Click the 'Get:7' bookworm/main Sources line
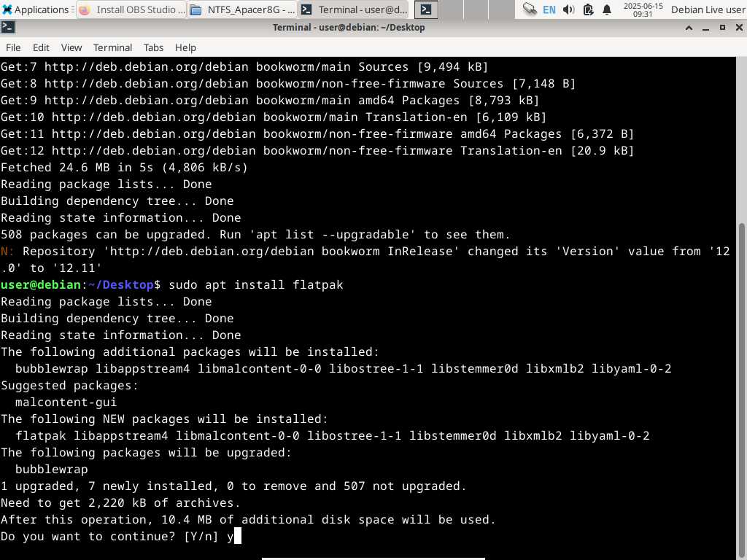This screenshot has width=747, height=560. (x=244, y=67)
